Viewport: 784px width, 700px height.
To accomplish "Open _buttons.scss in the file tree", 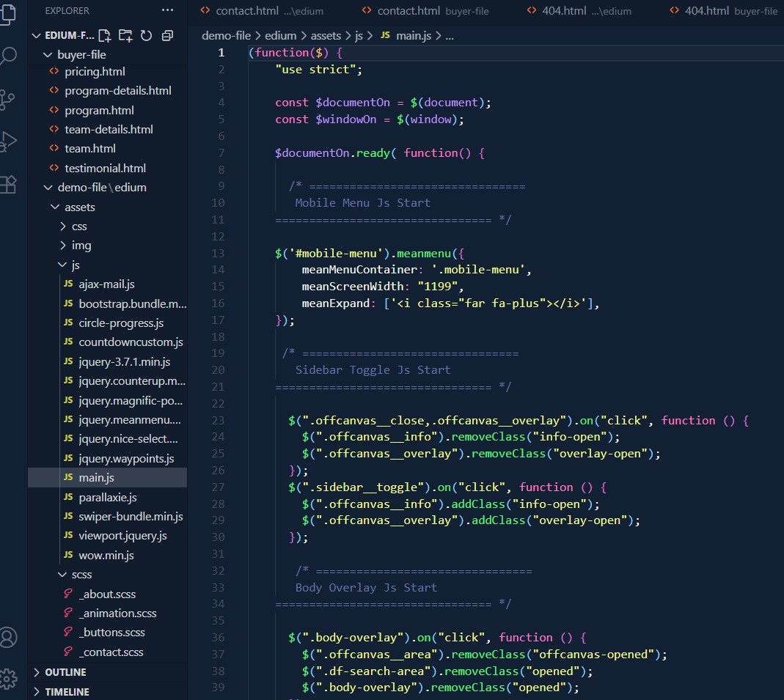I will (111, 632).
